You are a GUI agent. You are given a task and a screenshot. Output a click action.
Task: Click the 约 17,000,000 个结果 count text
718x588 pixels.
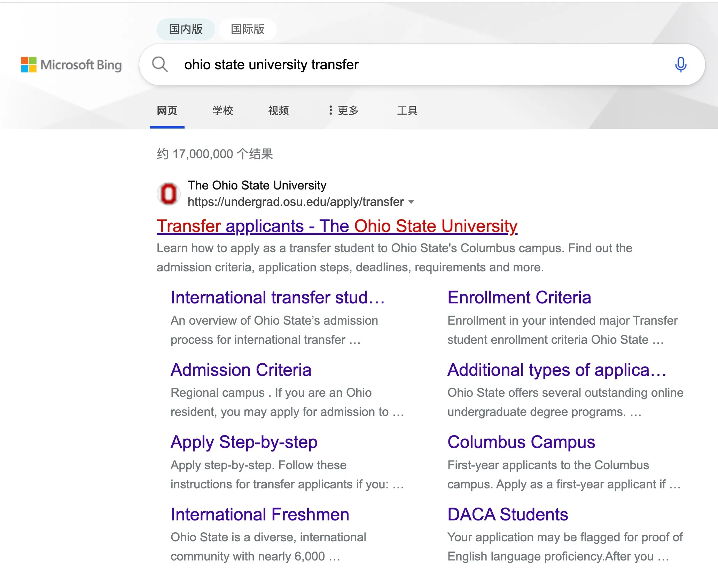[x=215, y=154]
